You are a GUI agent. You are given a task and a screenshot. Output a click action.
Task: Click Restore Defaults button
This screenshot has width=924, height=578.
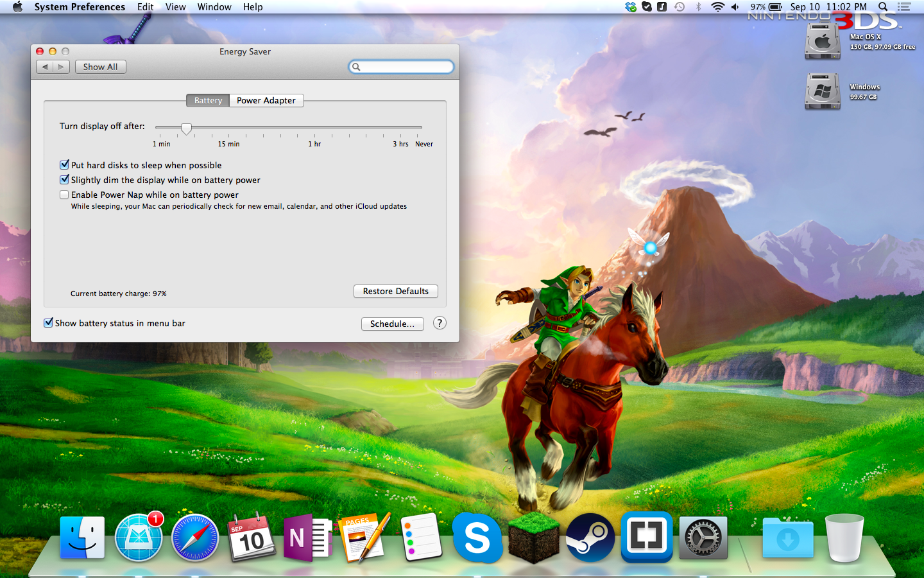click(396, 291)
